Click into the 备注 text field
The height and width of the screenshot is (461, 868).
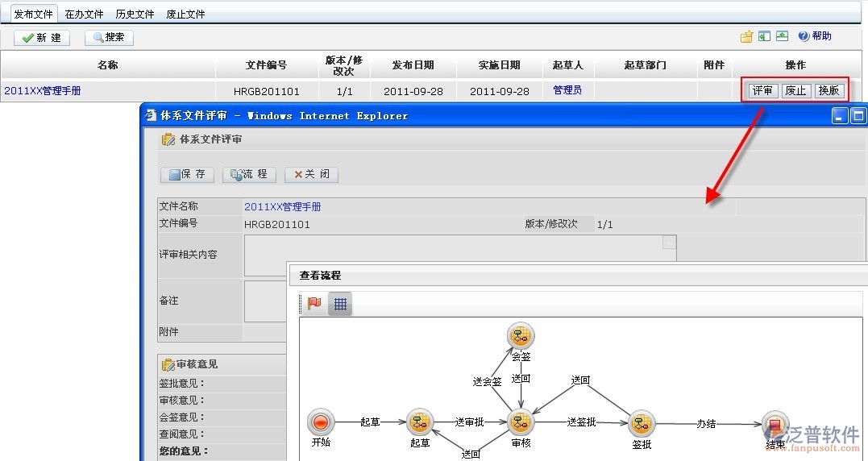click(265, 301)
